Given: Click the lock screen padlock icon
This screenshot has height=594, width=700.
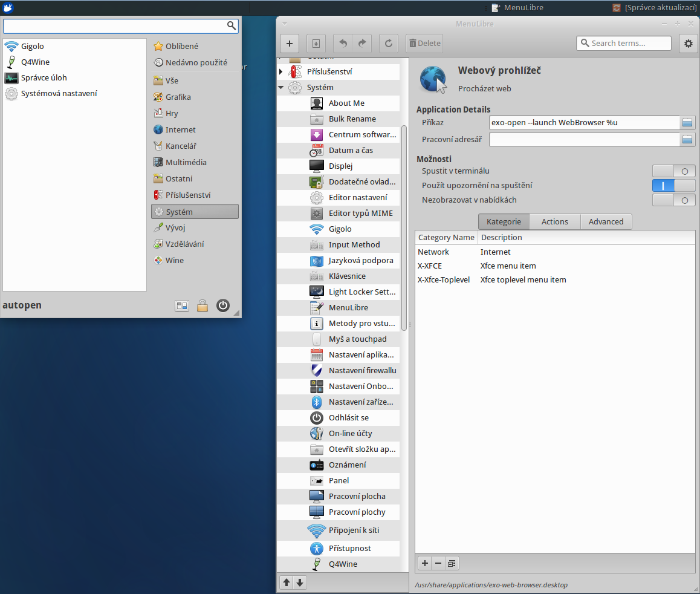Looking at the screenshot, I should (x=203, y=305).
